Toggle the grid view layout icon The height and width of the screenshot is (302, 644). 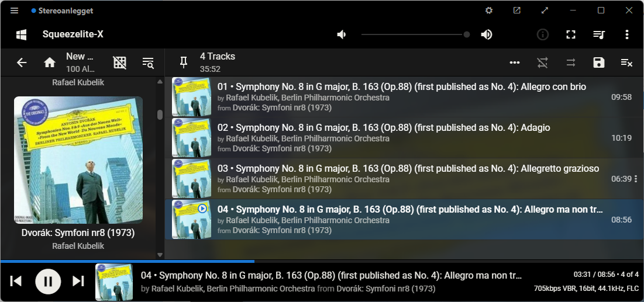click(119, 63)
